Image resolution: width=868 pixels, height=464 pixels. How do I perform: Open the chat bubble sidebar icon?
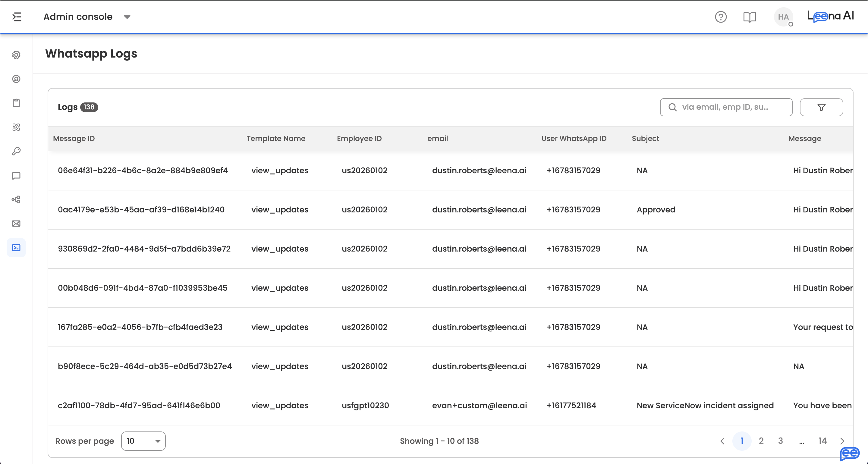coord(16,176)
